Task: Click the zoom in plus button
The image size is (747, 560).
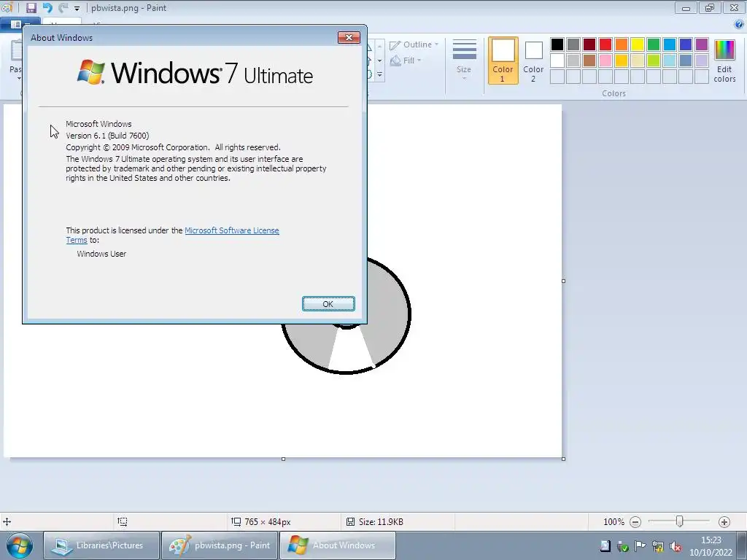Action: [724, 522]
